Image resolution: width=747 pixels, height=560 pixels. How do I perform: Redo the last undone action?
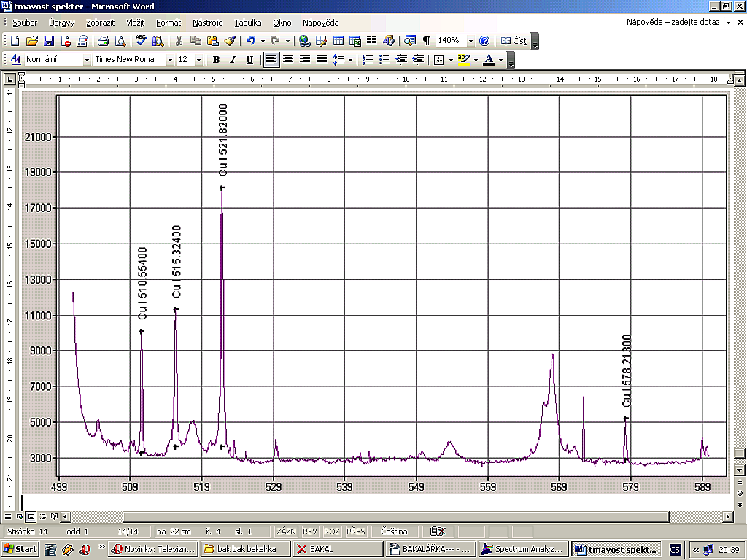pos(275,41)
